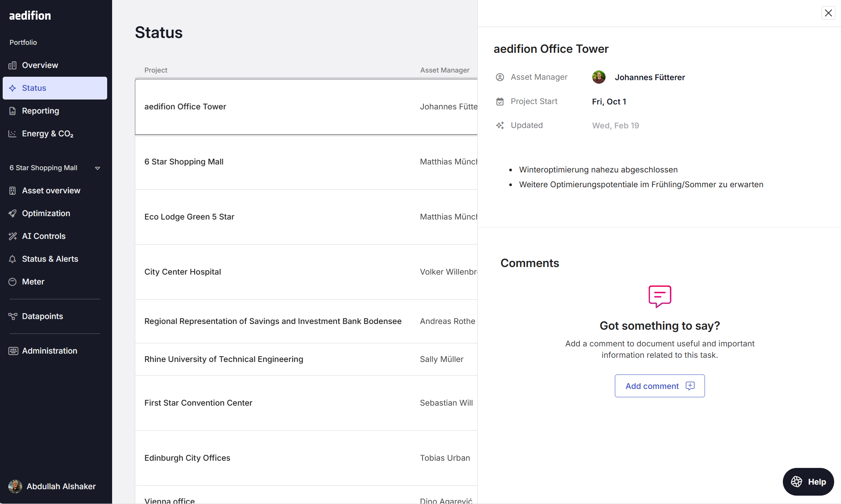
Task: Click the Optimization rocket icon
Action: 13,213
